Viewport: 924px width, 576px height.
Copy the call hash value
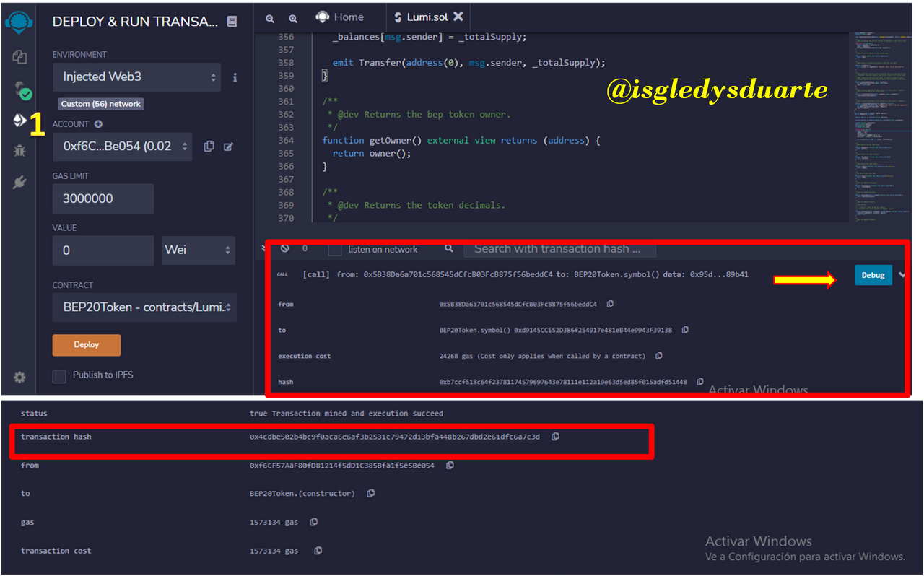(x=700, y=382)
